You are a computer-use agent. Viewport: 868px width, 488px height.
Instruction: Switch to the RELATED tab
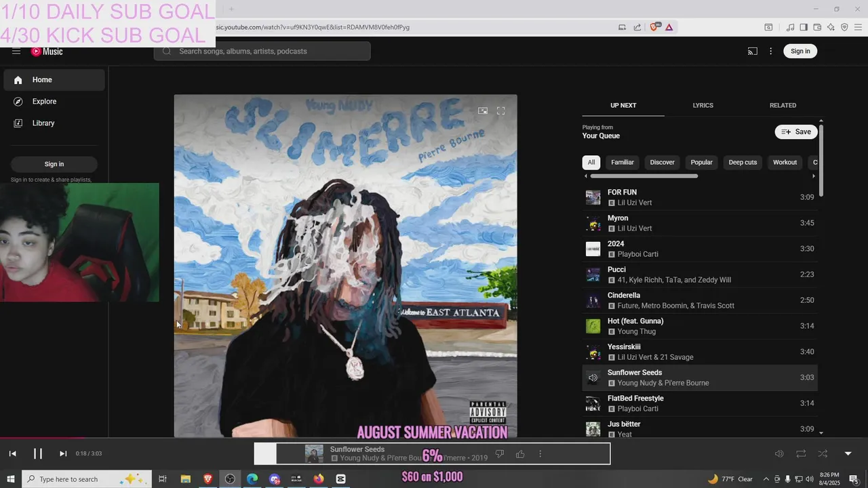pyautogui.click(x=783, y=105)
